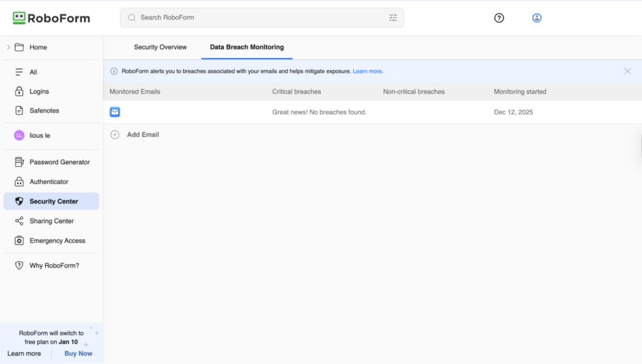This screenshot has width=642, height=364.
Task: Click the Authenticator lock icon
Action: pyautogui.click(x=19, y=182)
